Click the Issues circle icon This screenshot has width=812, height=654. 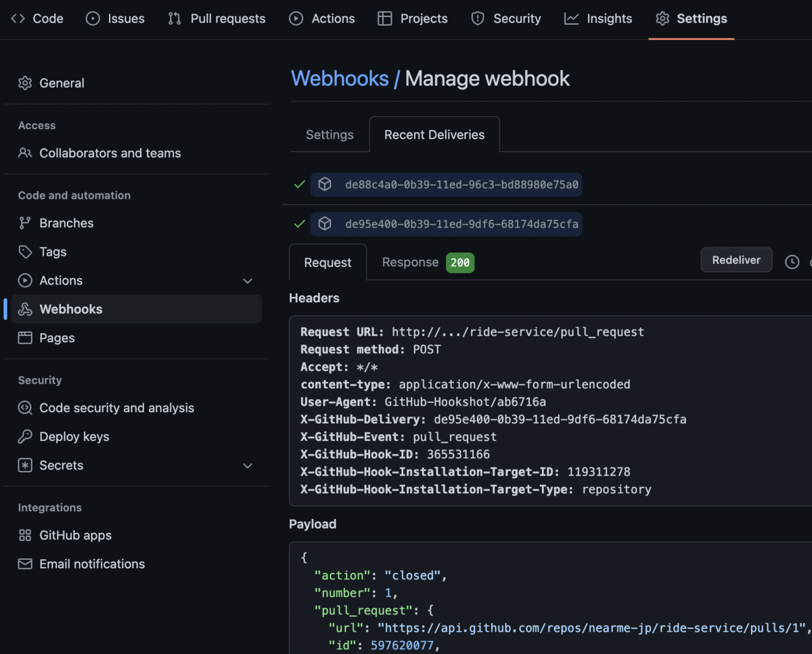click(93, 18)
